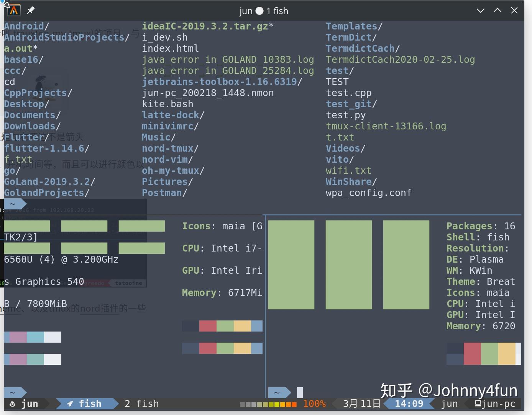Click the terminal cursor in the bottom-right pane
The height and width of the screenshot is (415, 532).
point(300,392)
